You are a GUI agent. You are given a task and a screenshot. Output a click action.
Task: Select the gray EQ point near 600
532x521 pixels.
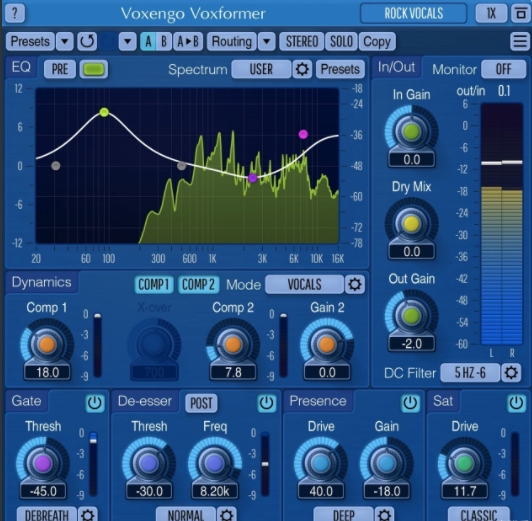tap(182, 166)
